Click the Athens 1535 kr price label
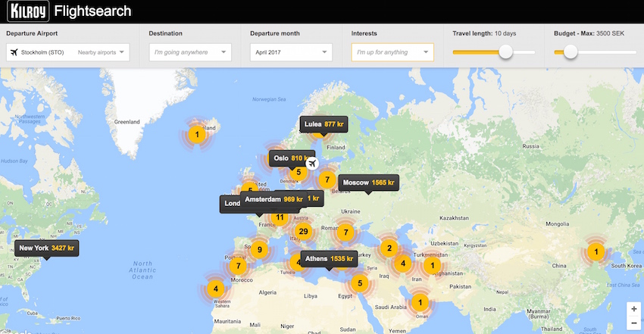Viewport: 644px width, 334px height. click(328, 259)
